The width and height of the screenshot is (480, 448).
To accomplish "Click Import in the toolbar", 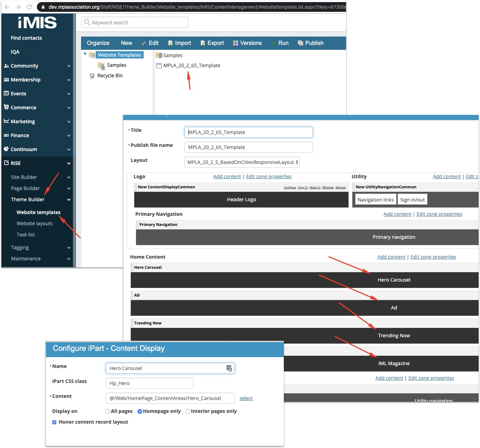I will click(x=179, y=43).
